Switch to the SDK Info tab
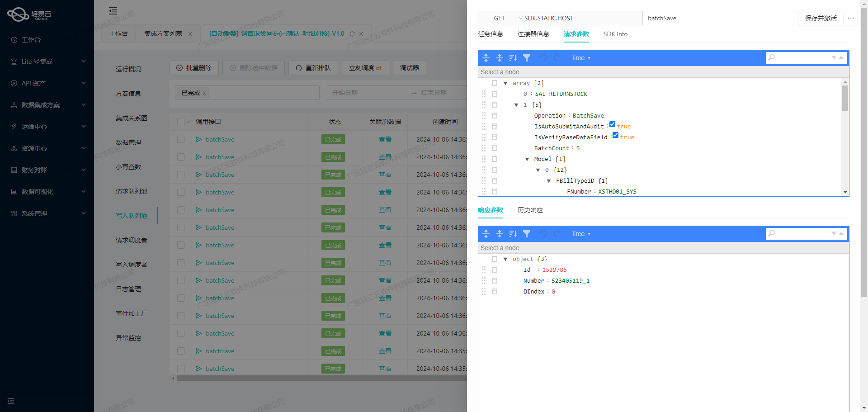 [615, 34]
